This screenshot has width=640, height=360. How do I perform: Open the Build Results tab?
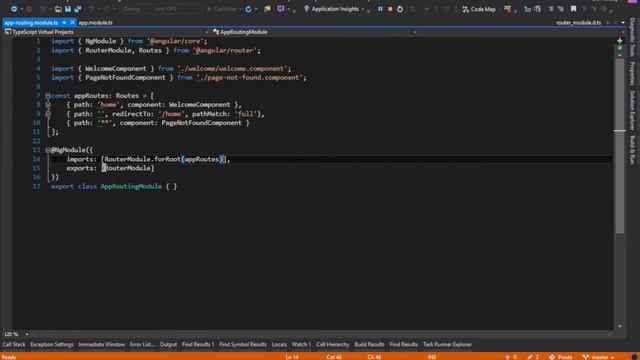point(369,344)
